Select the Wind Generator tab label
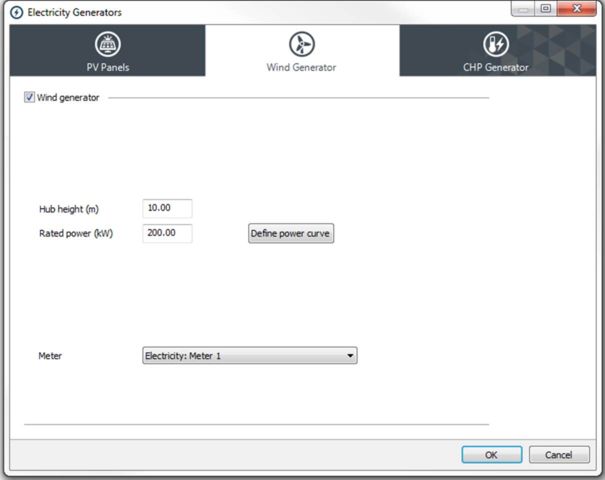 [x=301, y=67]
